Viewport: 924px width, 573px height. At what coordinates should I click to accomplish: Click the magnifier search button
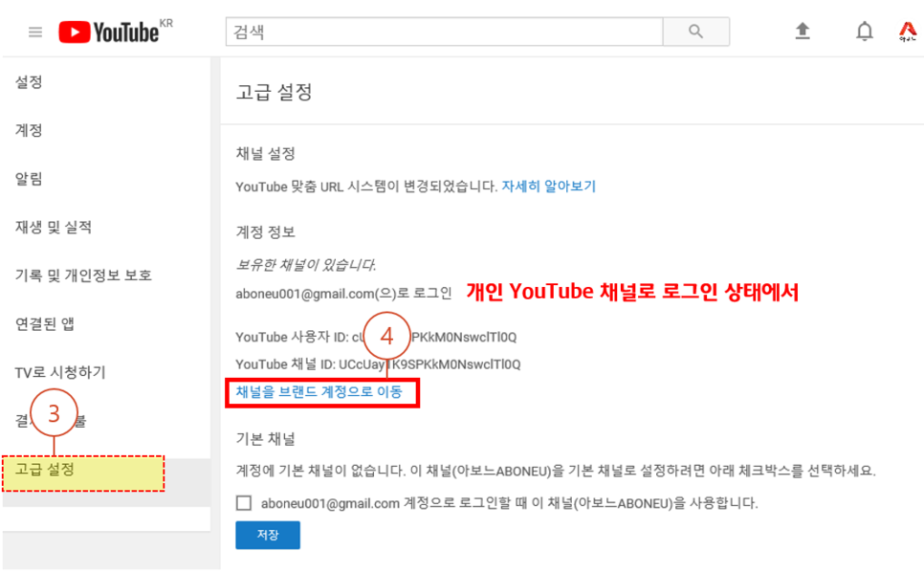696,32
